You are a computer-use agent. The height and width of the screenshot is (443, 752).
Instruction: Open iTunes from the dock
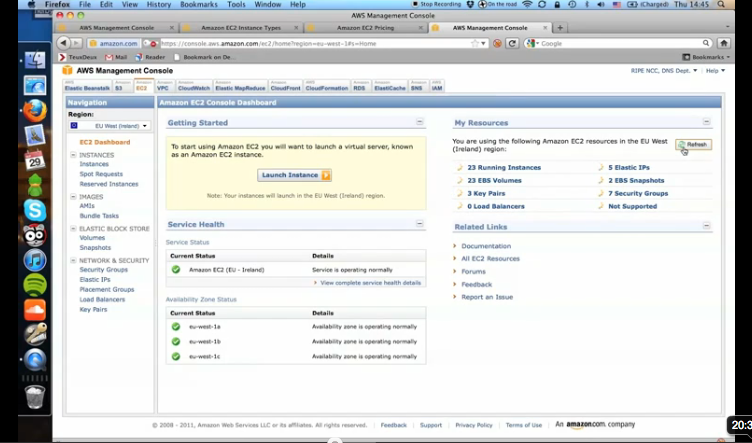(x=35, y=260)
